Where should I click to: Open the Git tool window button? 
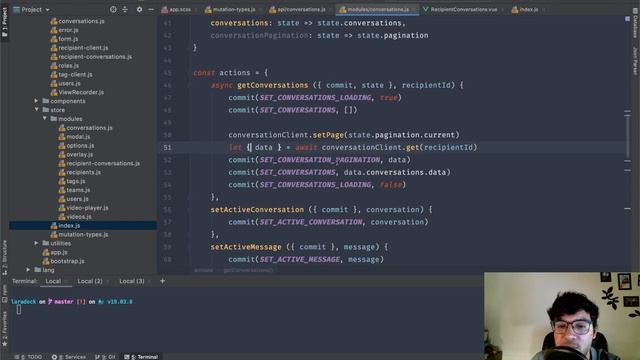coord(105,357)
